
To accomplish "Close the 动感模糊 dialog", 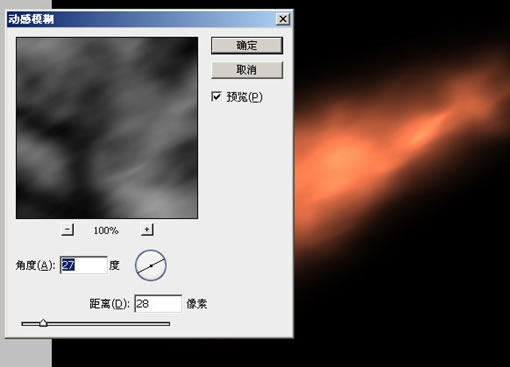I will pos(283,19).
